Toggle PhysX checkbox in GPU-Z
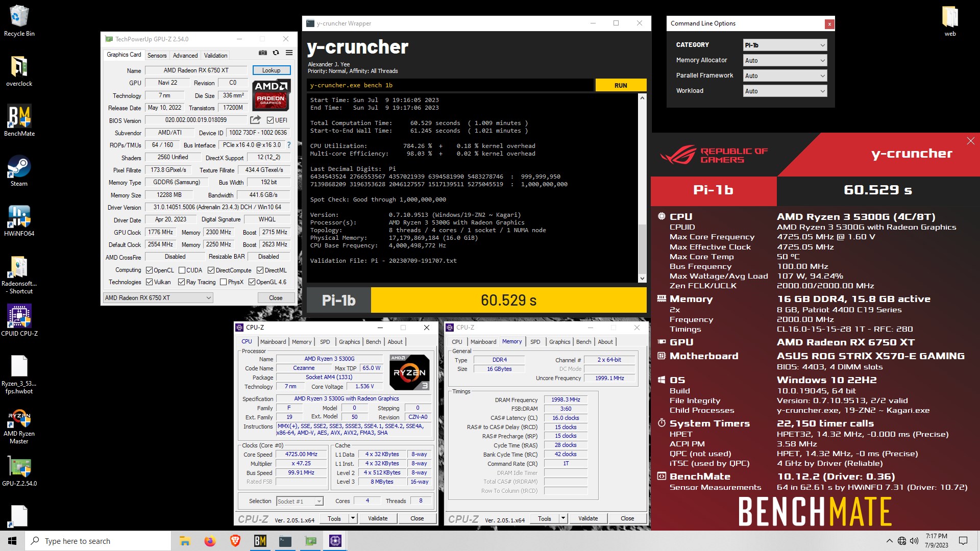 [223, 282]
